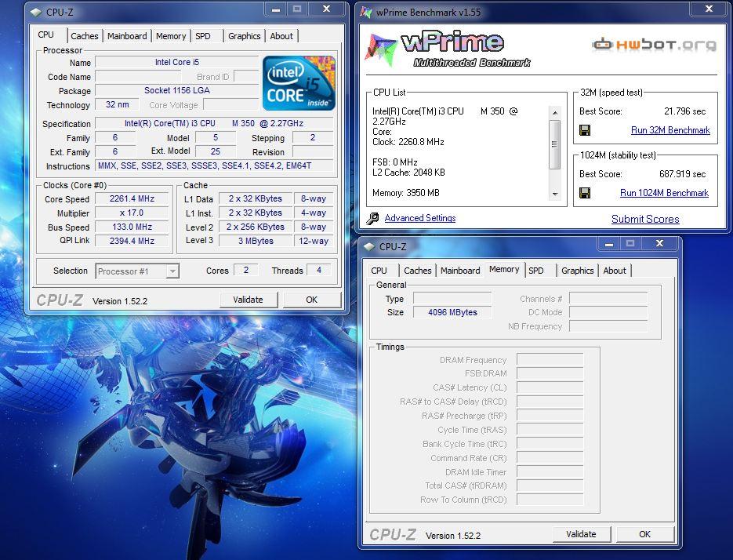Click L2 Cache: 2048 KB in CPU List

point(408,173)
